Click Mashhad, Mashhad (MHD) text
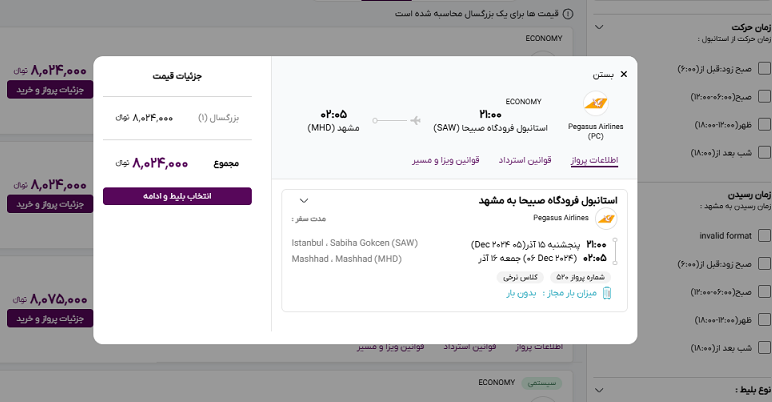The width and height of the screenshot is (772, 402). click(347, 259)
